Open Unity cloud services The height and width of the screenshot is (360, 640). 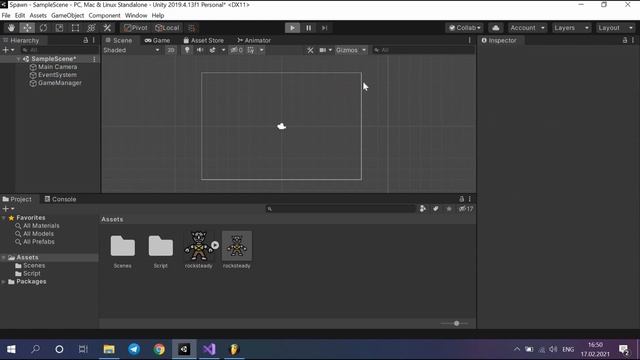point(496,28)
